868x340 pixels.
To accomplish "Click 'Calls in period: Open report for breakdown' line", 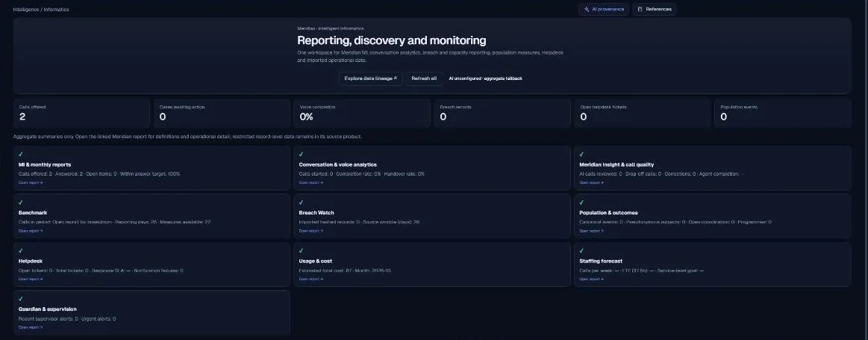I will (x=115, y=222).
